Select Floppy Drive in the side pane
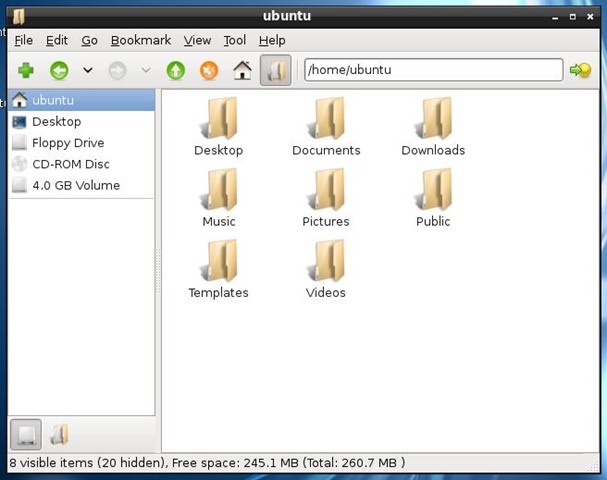This screenshot has height=480, width=607. [81, 143]
